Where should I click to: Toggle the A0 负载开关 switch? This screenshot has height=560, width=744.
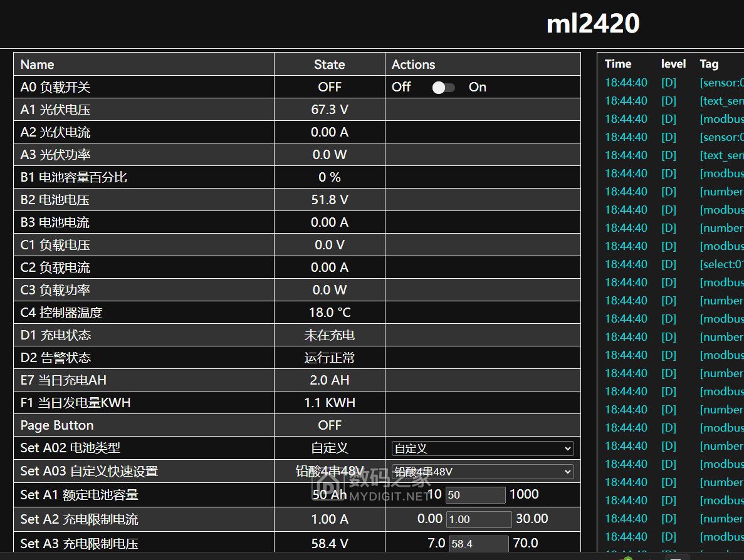[443, 88]
